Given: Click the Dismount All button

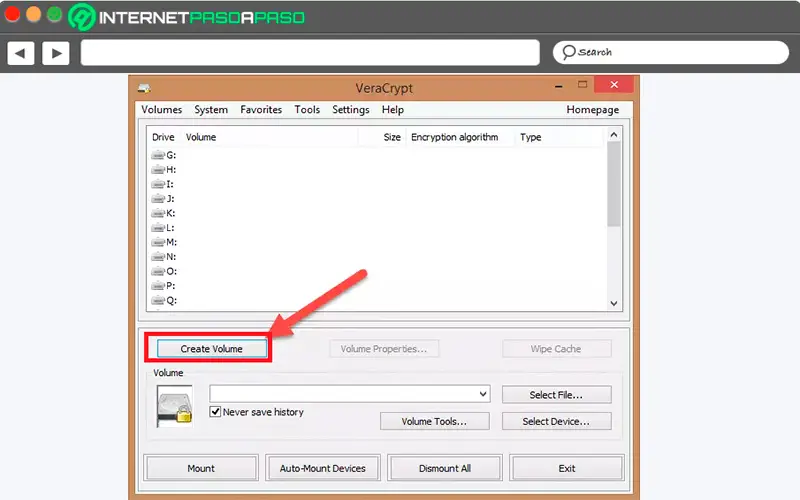Looking at the screenshot, I should coord(445,468).
